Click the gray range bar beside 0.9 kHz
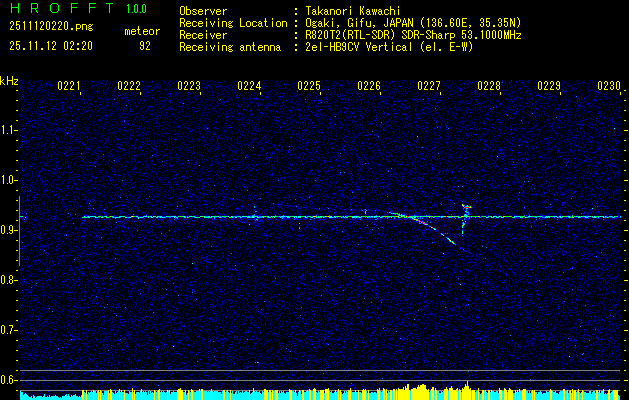629x400 pixels. pos(19,231)
